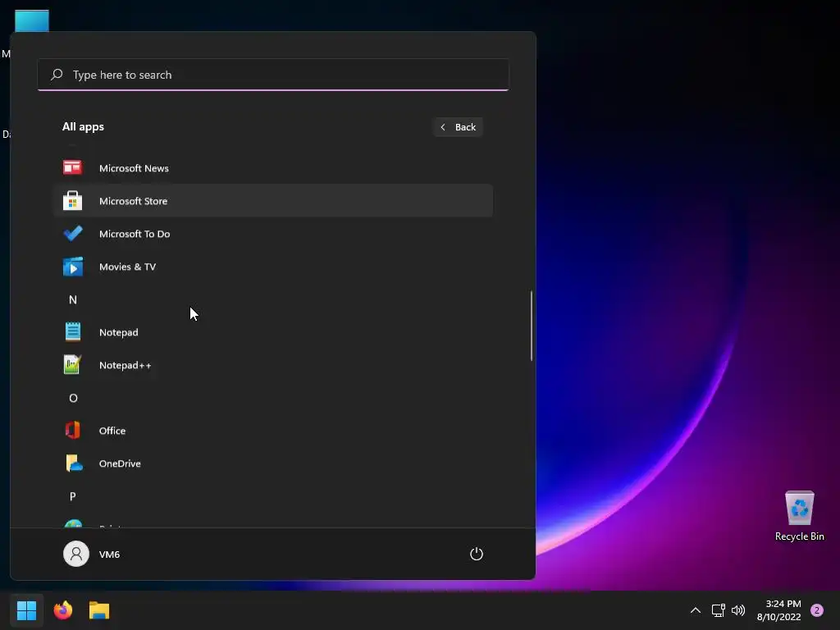840x630 pixels.
Task: Click the search input field
Action: [273, 75]
